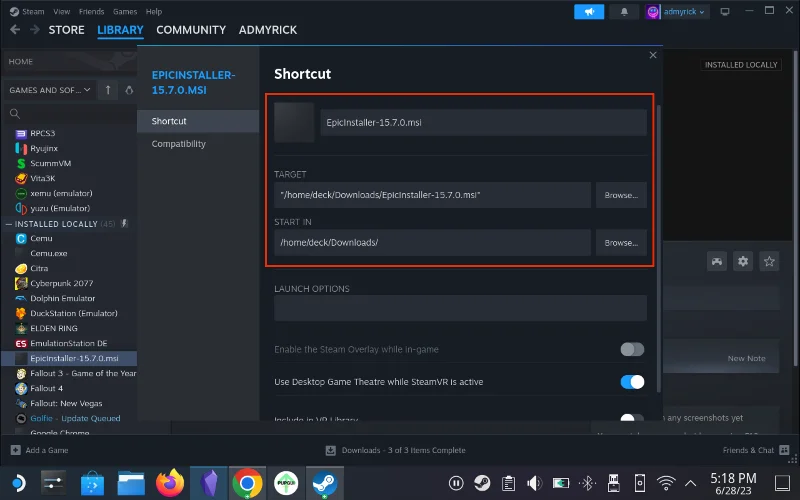800x500 pixels.
Task: Open the Help menu
Action: point(154,11)
